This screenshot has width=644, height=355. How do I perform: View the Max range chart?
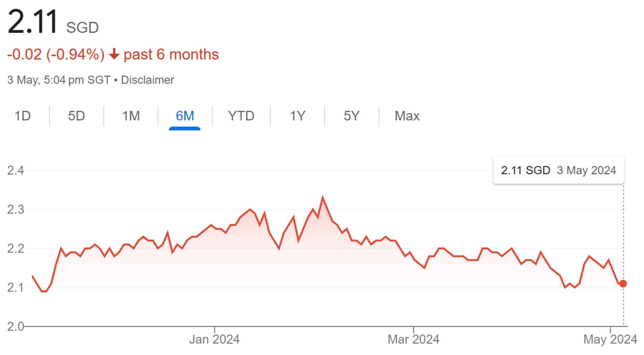(x=407, y=116)
